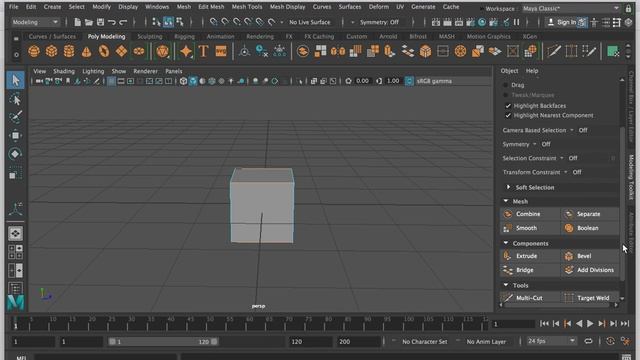Click the Modeling Toolkit vertical scrollbar

click(622, 204)
